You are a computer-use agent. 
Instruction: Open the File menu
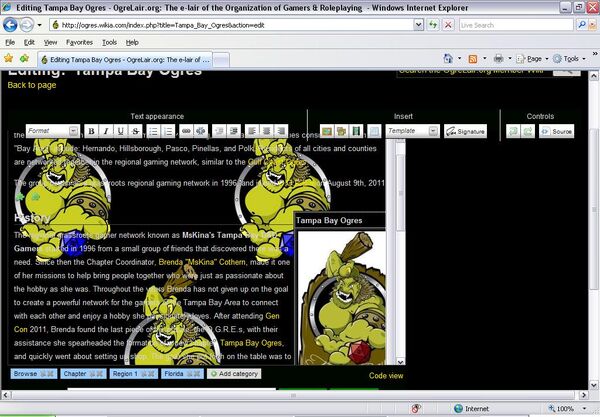click(10, 42)
